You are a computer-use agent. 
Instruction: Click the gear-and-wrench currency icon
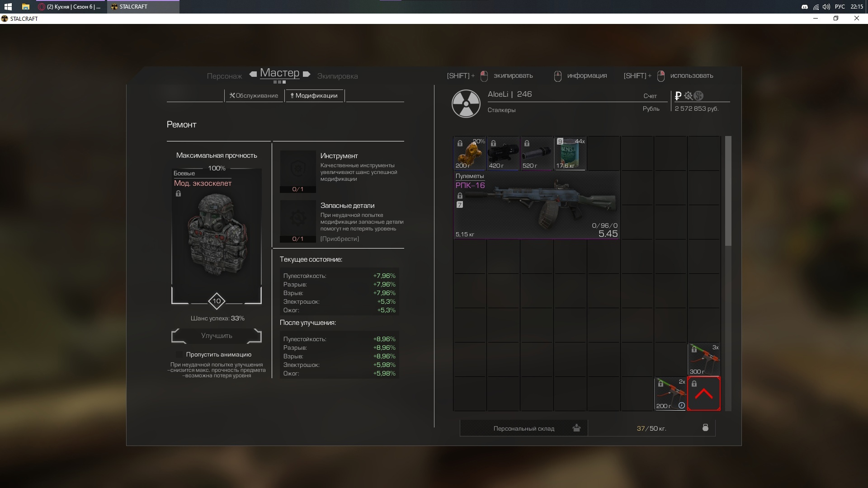(688, 96)
